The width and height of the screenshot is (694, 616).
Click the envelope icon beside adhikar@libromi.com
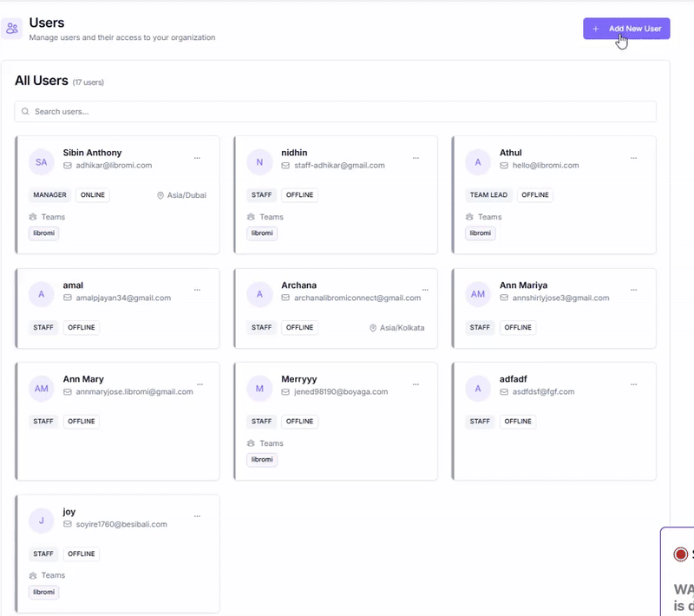[68, 166]
